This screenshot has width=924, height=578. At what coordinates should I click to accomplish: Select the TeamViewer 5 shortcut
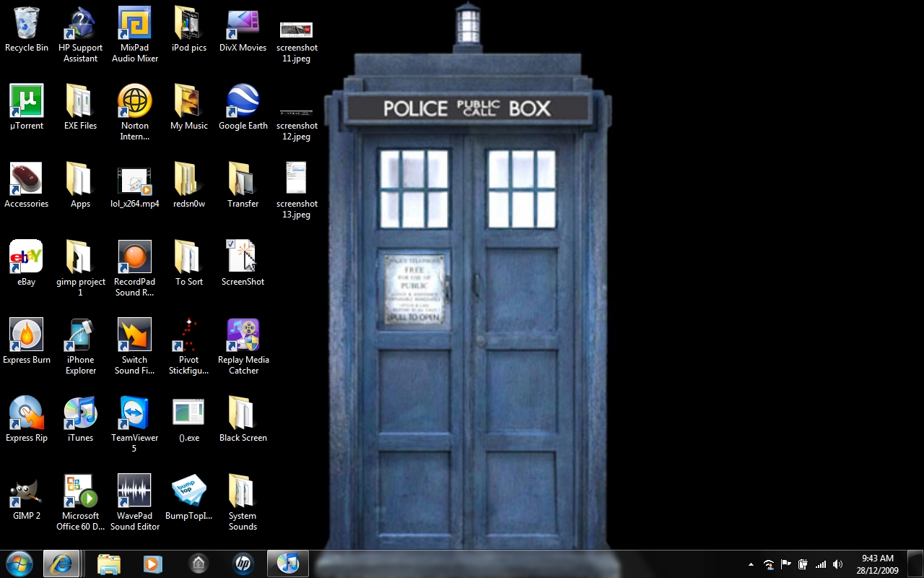click(x=134, y=413)
